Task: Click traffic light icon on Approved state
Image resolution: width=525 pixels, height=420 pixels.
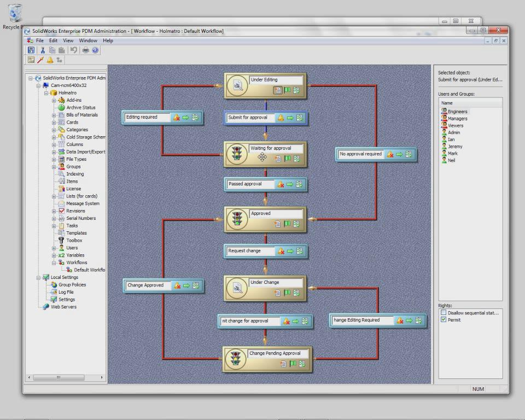Action: pyautogui.click(x=237, y=219)
